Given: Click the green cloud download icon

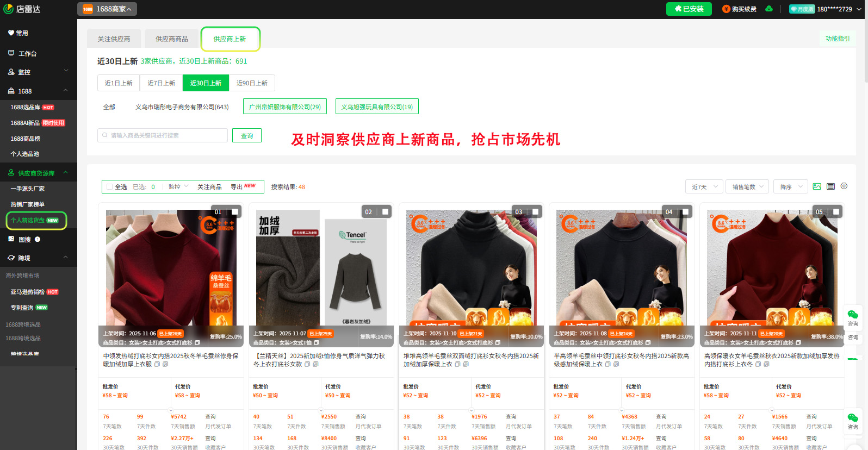Looking at the screenshot, I should pos(769,9).
